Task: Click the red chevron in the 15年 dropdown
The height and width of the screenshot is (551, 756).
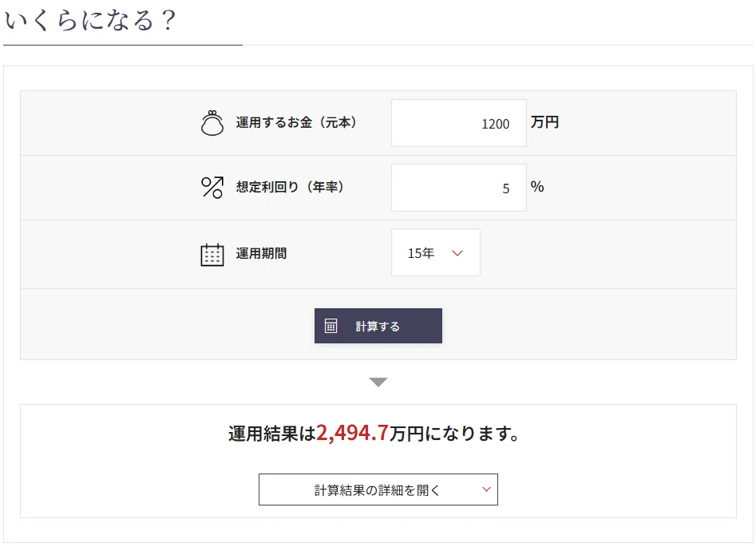Action: pos(457,253)
